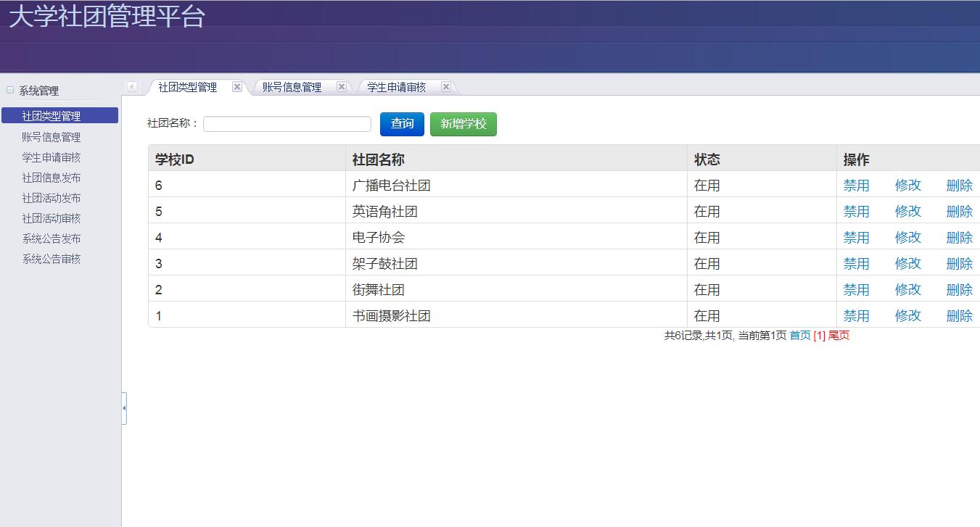Viewport: 980px width, 527px height.
Task: Open 账号信息管理 in the sidebar
Action: [52, 137]
